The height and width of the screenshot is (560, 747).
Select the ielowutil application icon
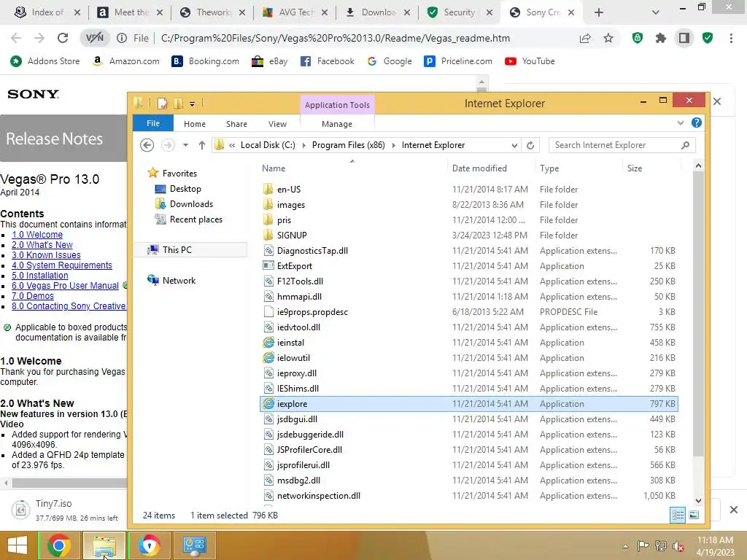pyautogui.click(x=268, y=357)
